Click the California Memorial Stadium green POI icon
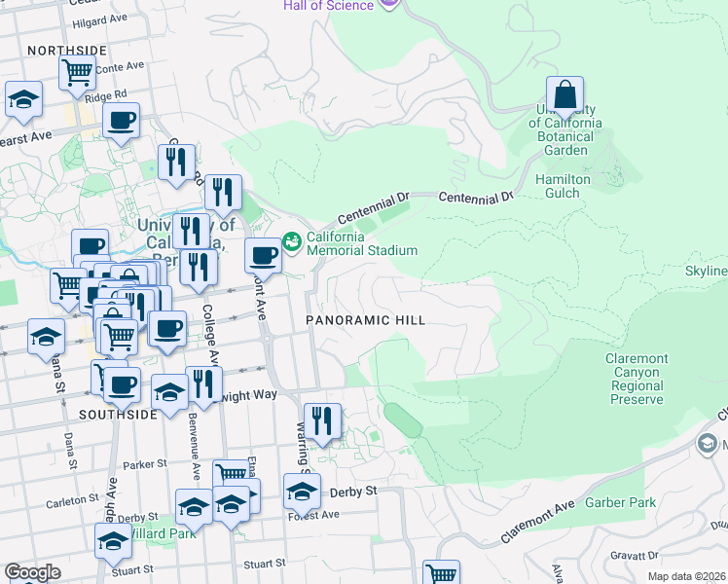728x584 pixels. click(x=292, y=242)
